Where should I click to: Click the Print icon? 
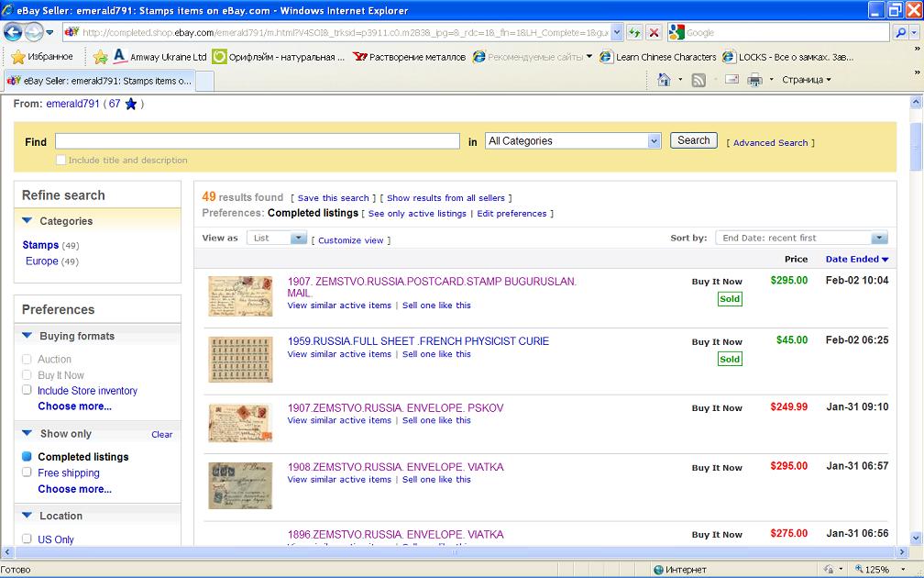pyautogui.click(x=755, y=79)
